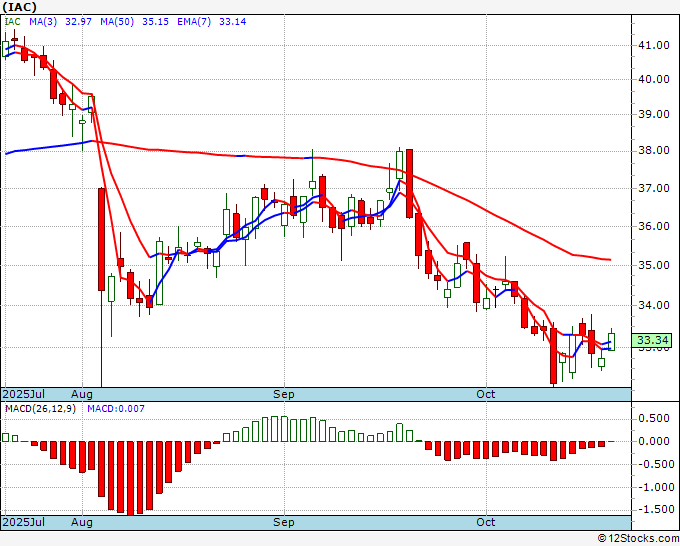Click the large red gap-down candle in August
Screen dimensions: 680x546
101,239
